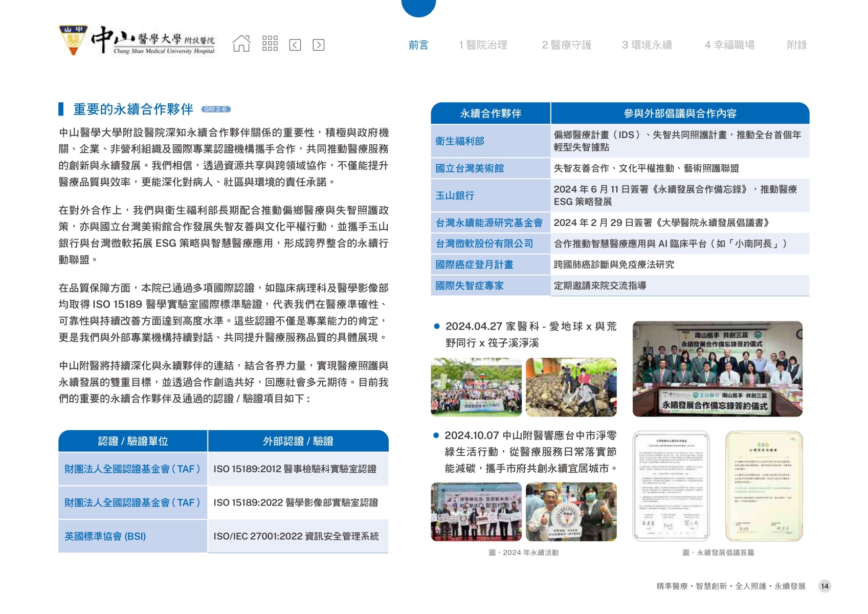Click the blue circle at page top

point(418,6)
